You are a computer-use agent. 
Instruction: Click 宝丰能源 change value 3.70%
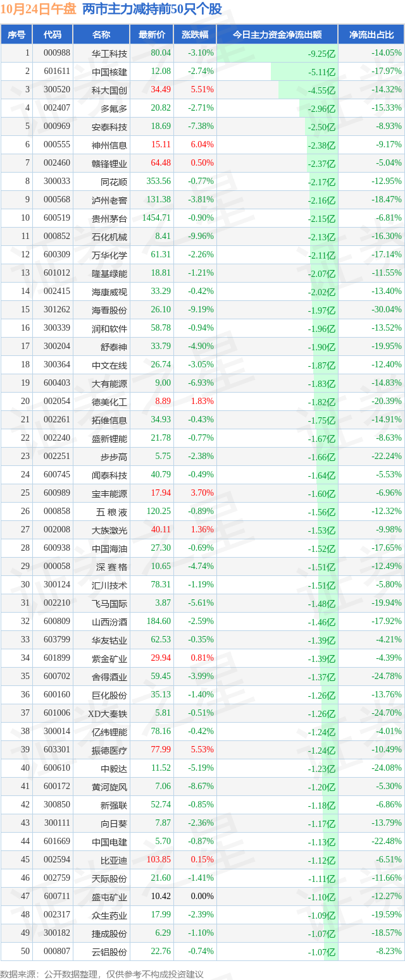[x=202, y=493]
